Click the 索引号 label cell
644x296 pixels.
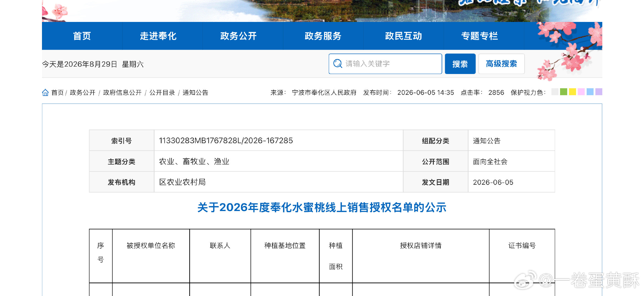pyautogui.click(x=122, y=141)
